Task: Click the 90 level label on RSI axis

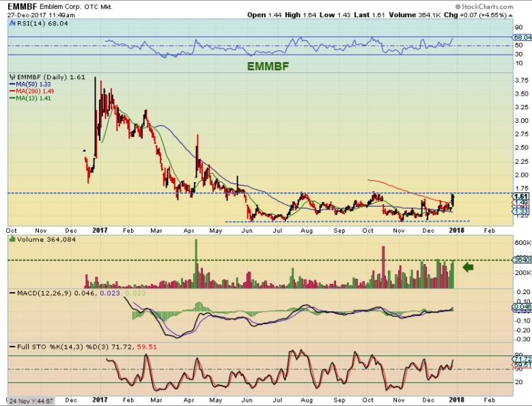Action: 519,27
